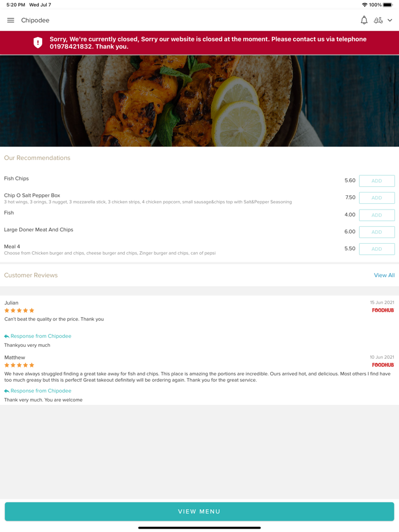The height and width of the screenshot is (532, 399).
Task: Add Fish to the order
Action: (x=377, y=215)
